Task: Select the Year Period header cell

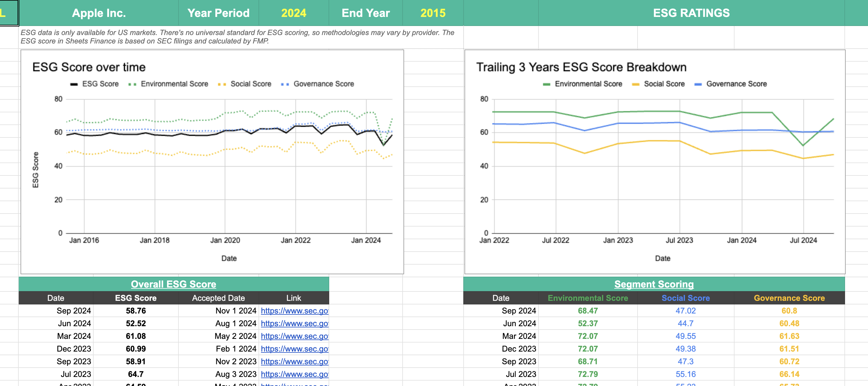Action: (x=218, y=13)
